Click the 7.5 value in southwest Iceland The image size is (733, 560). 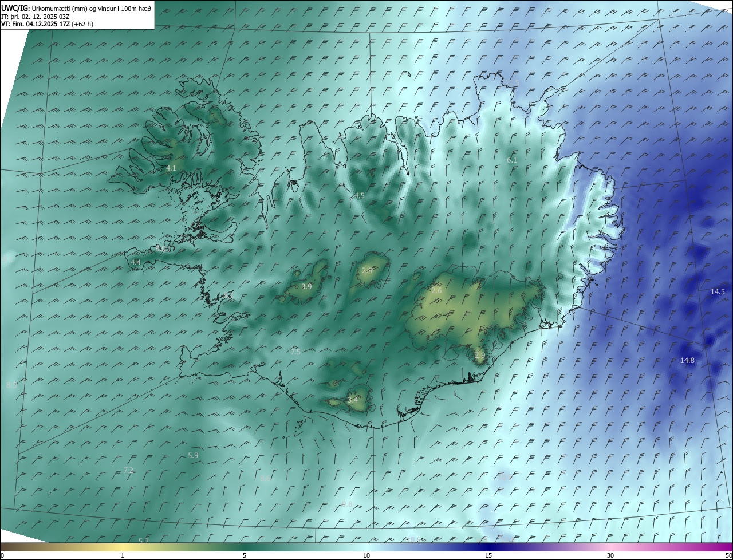click(x=295, y=352)
